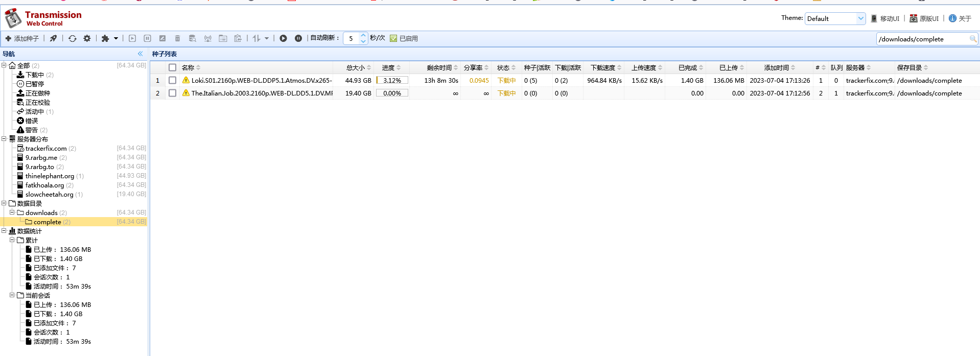Select trackerfix.com in the server list

click(46, 148)
